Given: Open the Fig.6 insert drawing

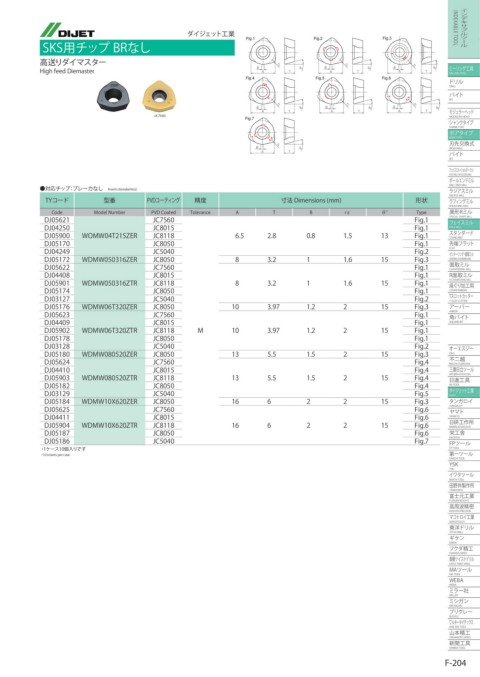Looking at the screenshot, I should pyautogui.click(x=412, y=95).
